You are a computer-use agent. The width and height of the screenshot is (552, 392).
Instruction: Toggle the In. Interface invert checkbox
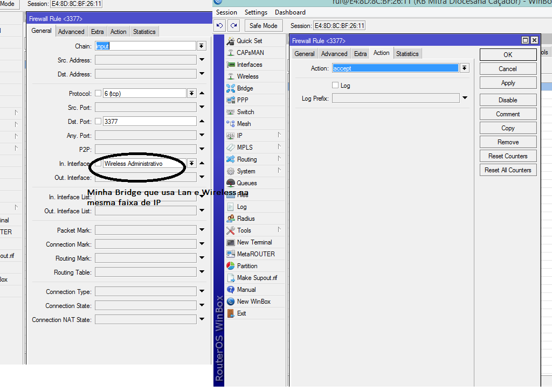98,164
